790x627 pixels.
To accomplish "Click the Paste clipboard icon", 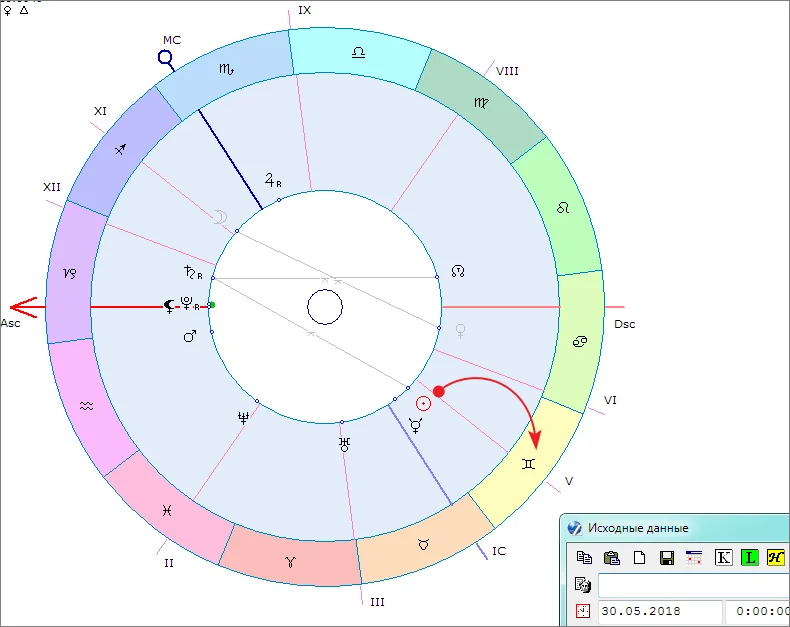I will 612,558.
